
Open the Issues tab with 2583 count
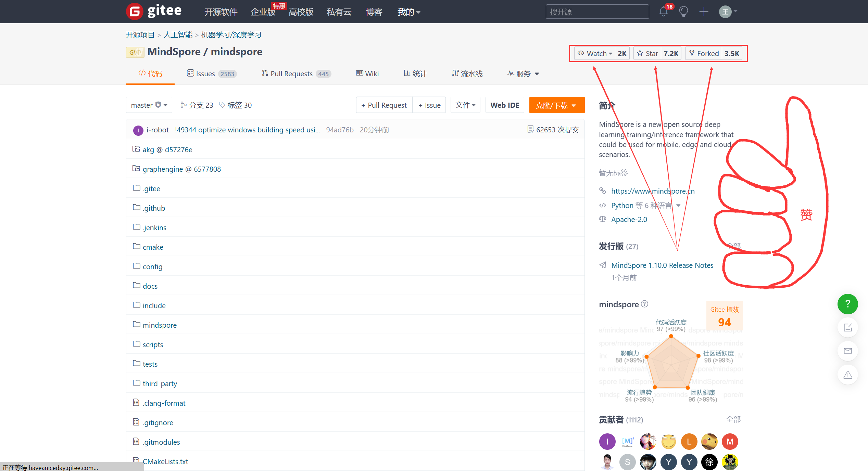[211, 74]
